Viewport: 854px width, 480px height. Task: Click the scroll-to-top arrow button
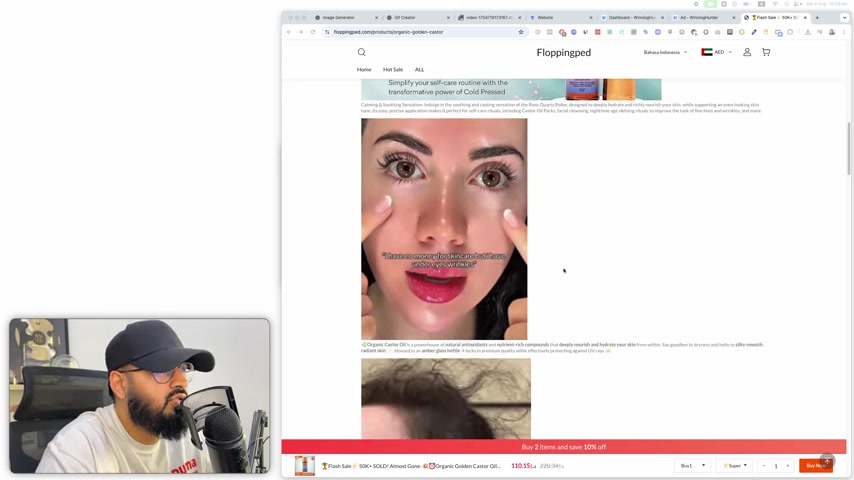pyautogui.click(x=827, y=461)
